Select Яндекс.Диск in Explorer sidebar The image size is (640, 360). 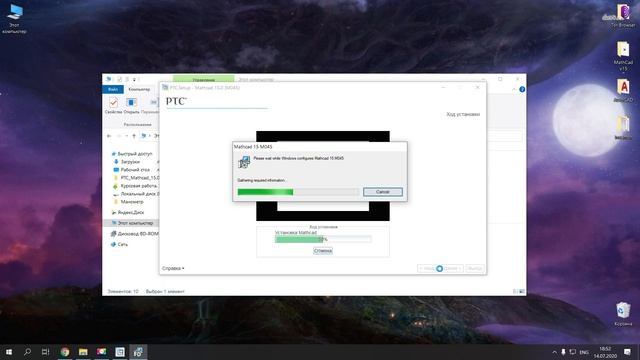point(131,212)
